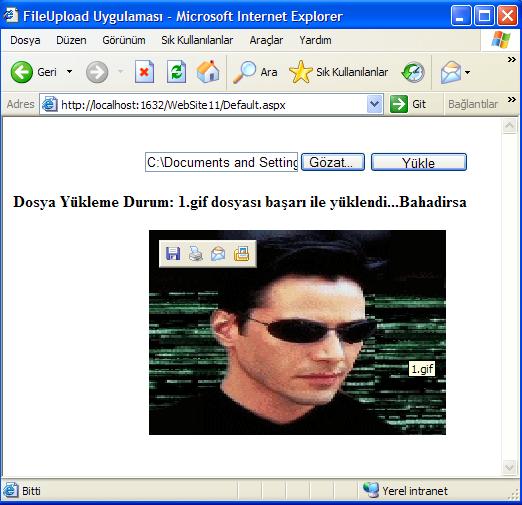This screenshot has height=505, width=522.
Task: Click the Mail envelope toolbar icon
Action: click(x=451, y=72)
